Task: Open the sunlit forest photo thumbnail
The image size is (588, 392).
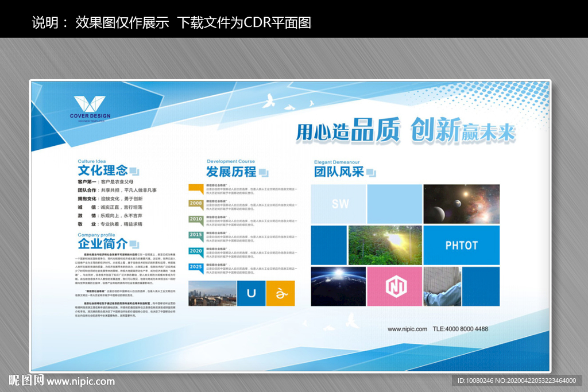Action: tap(385, 245)
